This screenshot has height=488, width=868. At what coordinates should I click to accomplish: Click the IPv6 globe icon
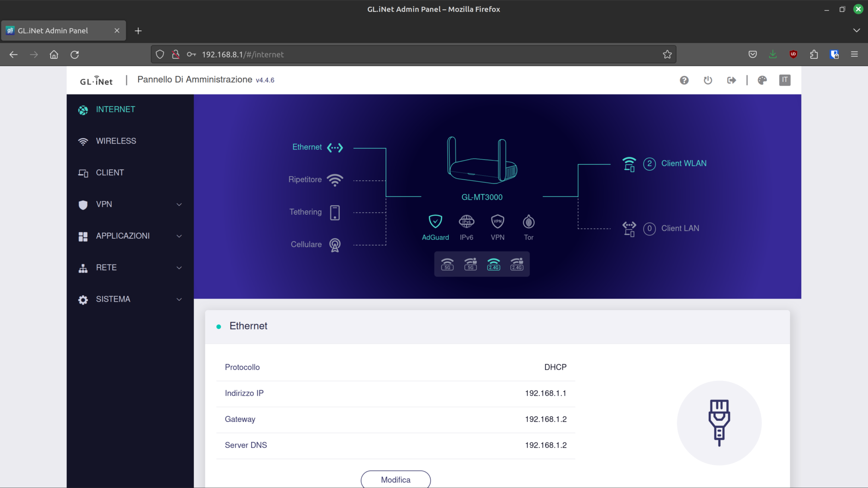point(466,222)
